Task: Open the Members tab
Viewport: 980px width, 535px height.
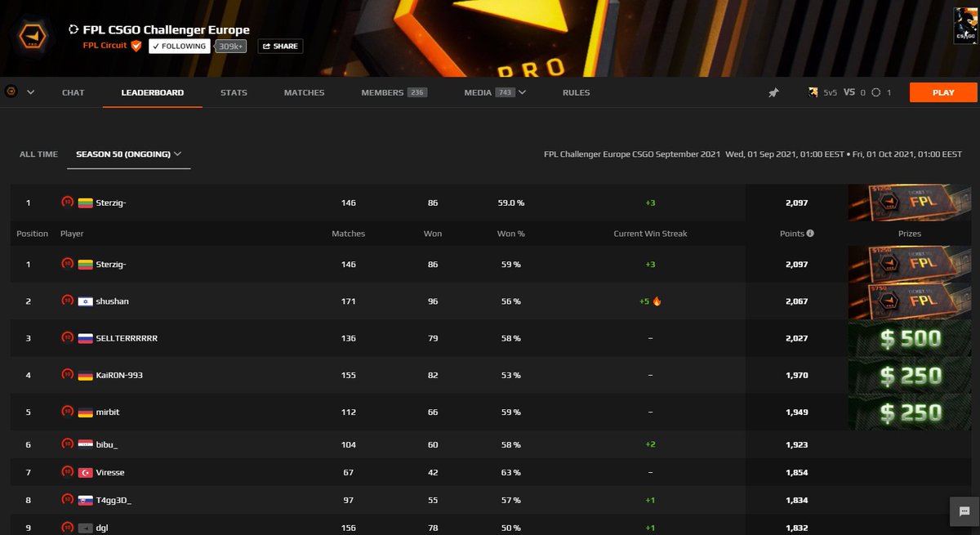Action: tap(394, 92)
